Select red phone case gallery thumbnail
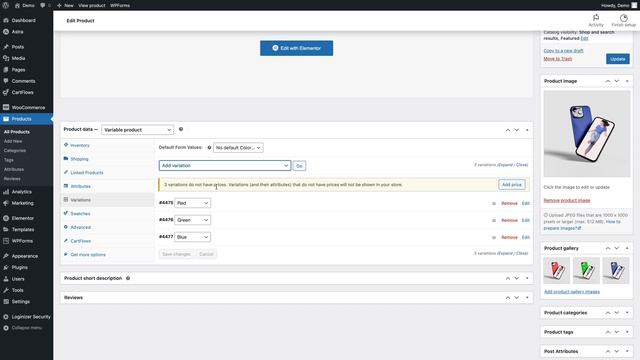 click(557, 270)
